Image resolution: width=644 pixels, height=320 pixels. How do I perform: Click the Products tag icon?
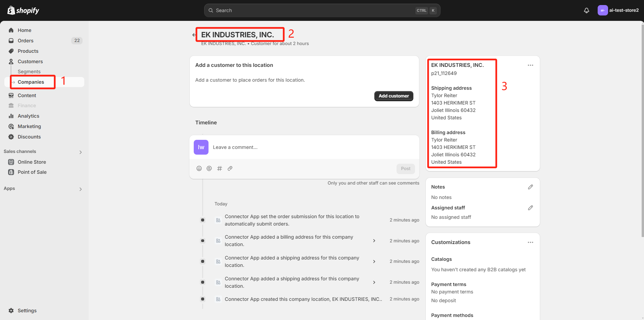click(11, 51)
